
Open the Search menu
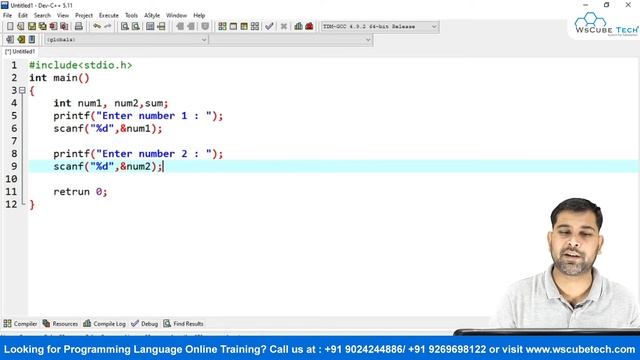click(x=42, y=16)
